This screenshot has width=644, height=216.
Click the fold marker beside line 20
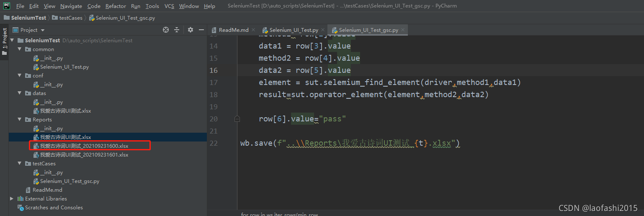point(237,119)
